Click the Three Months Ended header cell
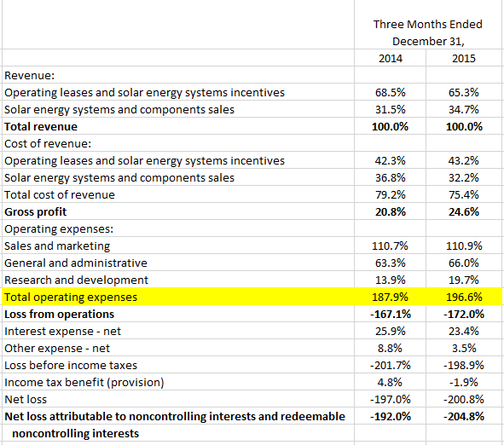This screenshot has height=445, width=504. point(428,25)
